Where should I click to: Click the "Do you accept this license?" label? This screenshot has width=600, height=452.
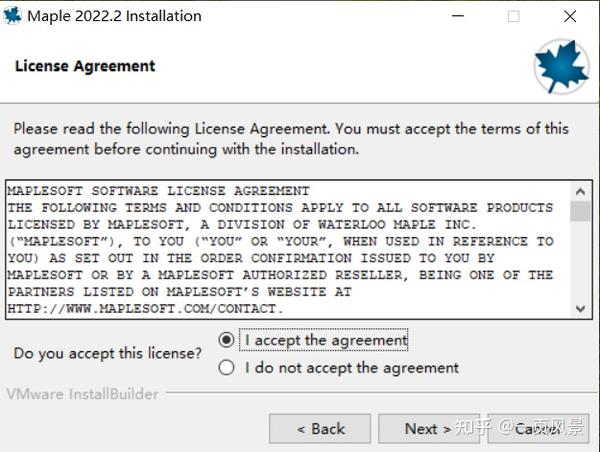[107, 354]
